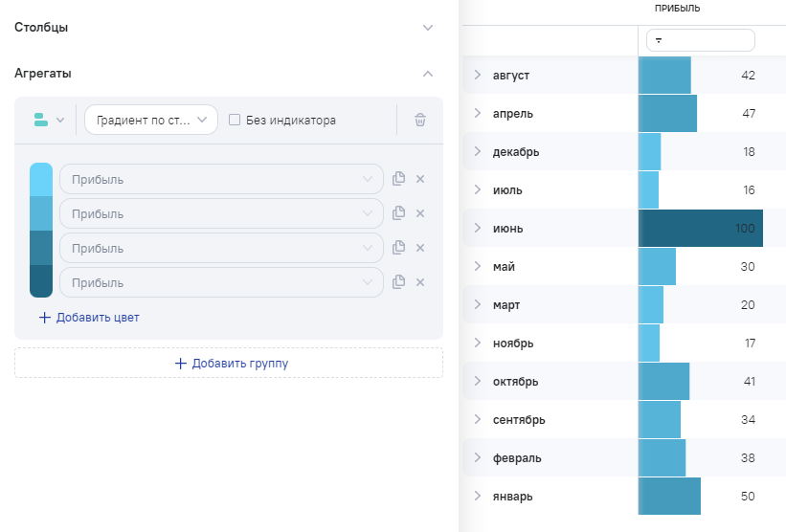Copy the fourth Прибыль color row
Screen dimensions: 786x532
[x=399, y=282]
